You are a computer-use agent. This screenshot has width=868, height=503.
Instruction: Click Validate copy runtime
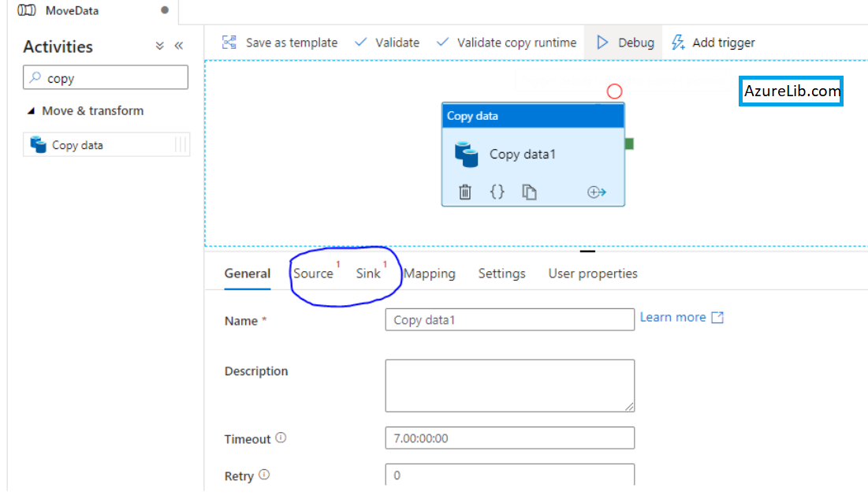click(506, 43)
